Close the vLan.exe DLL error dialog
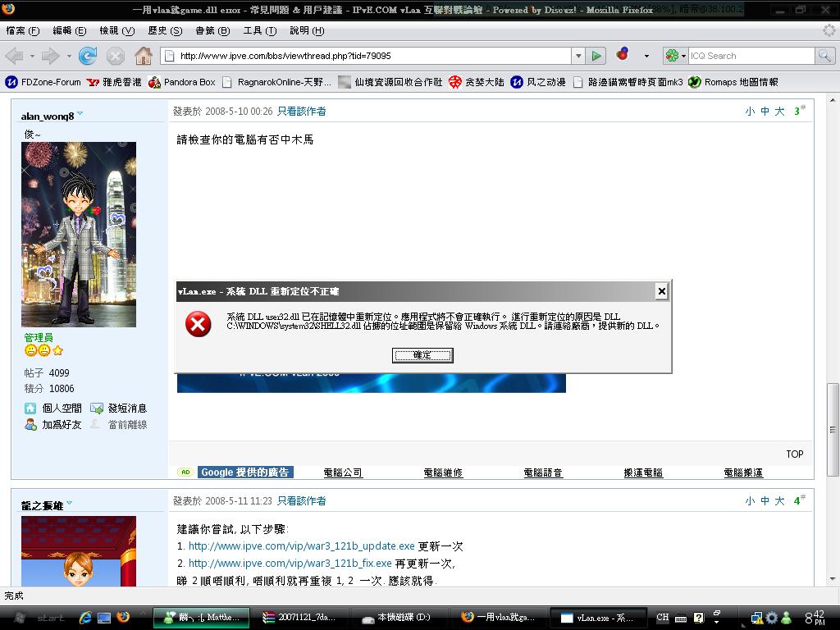 pos(662,291)
